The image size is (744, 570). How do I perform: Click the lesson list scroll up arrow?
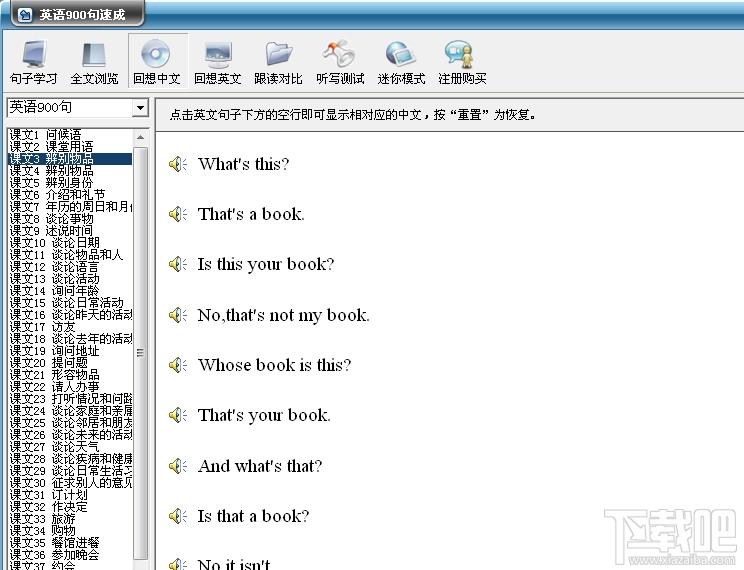(140, 138)
